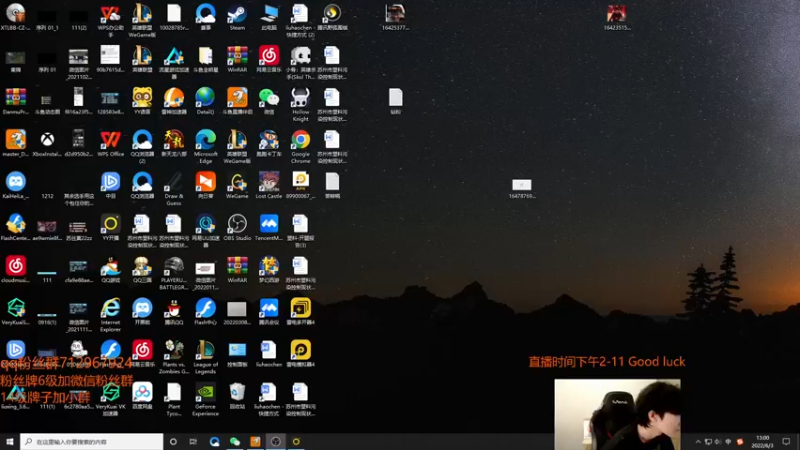The image size is (800, 450).
Task: Select the 1212 desktop item
Action: coord(47,195)
